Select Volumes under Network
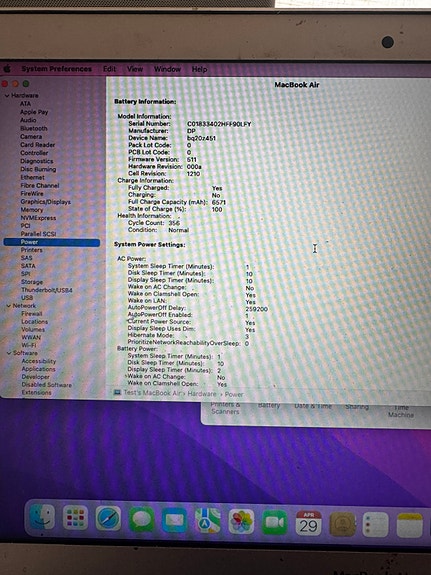The width and height of the screenshot is (431, 575). 33,329
